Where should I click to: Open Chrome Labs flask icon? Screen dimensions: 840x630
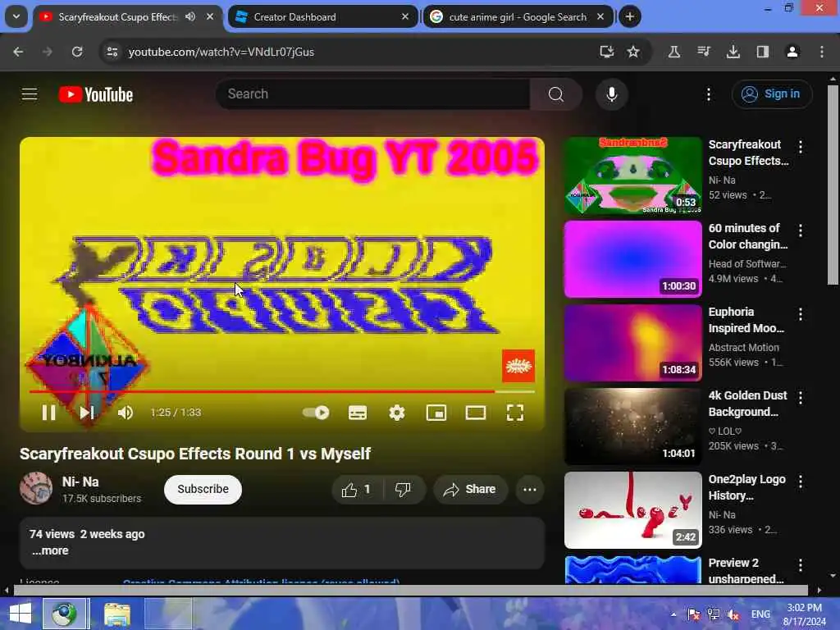tap(674, 52)
